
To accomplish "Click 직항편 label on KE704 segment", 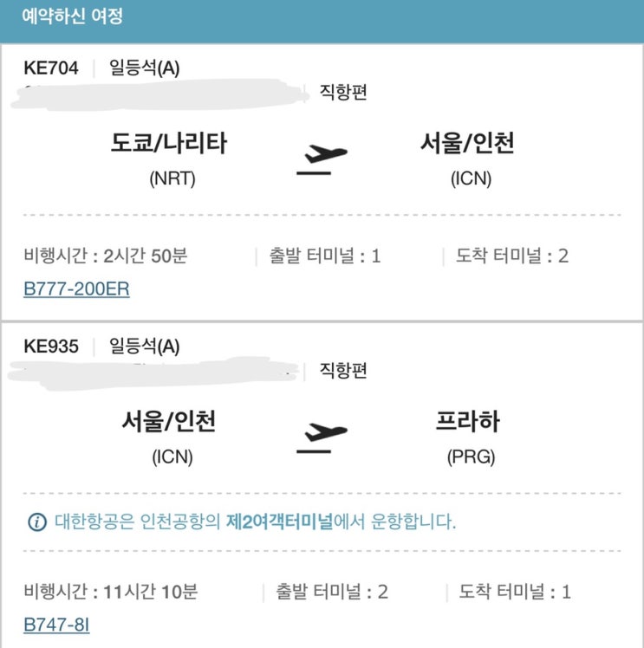I will point(343,92).
